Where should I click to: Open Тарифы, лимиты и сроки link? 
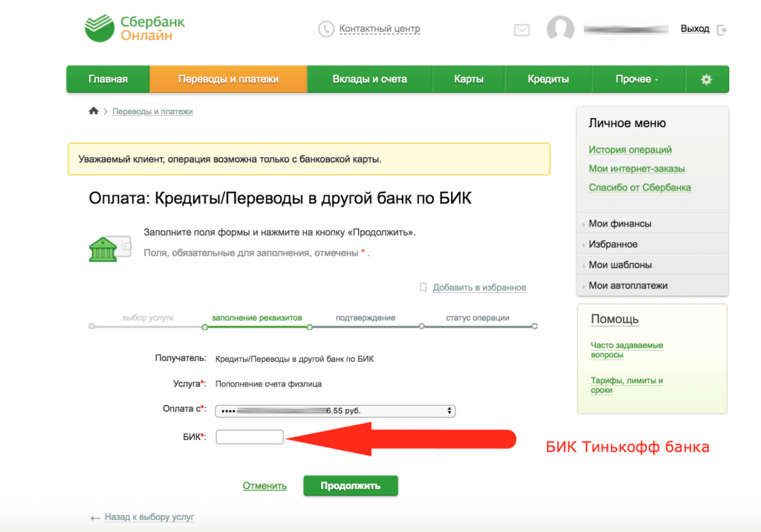(x=626, y=385)
